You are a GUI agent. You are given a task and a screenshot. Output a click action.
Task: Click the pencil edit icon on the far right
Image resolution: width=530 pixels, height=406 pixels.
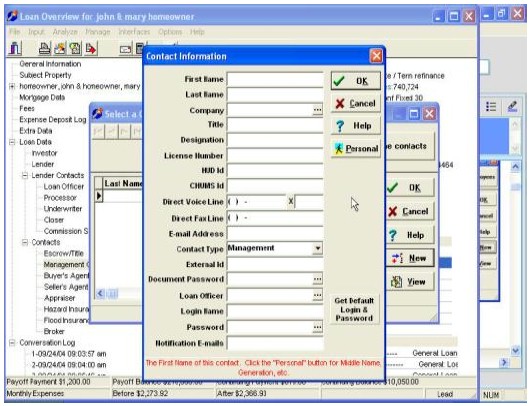[513, 106]
